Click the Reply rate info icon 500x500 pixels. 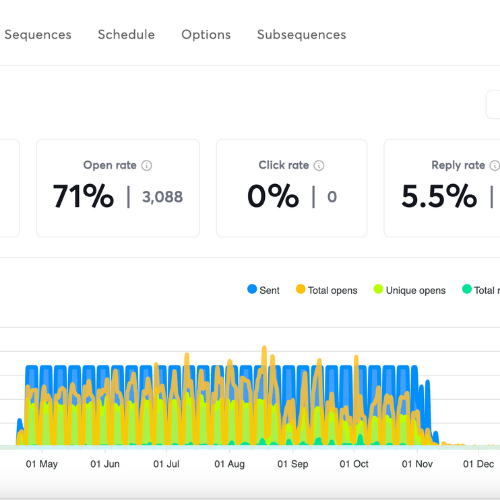point(495,165)
